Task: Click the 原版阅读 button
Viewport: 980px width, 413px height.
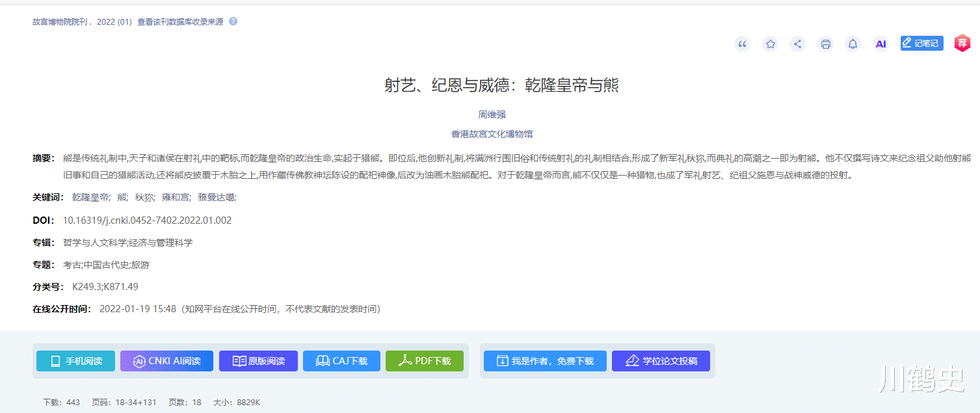Action: 258,361
